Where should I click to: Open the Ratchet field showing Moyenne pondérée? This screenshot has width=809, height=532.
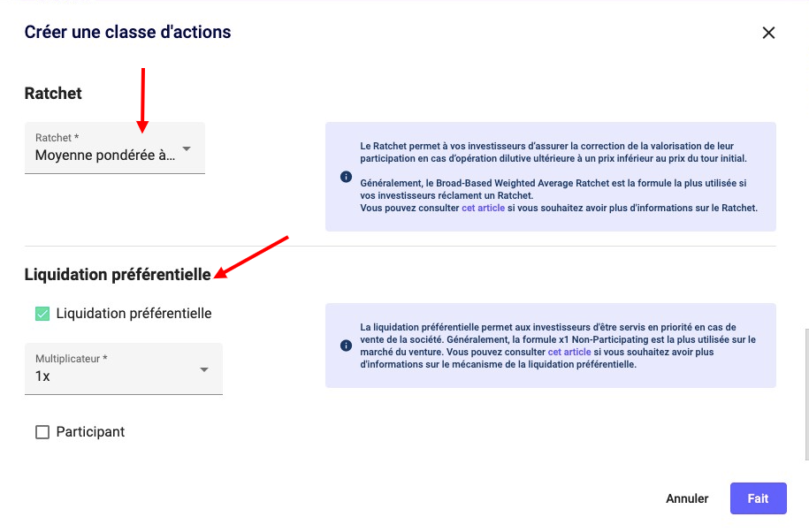point(105,155)
